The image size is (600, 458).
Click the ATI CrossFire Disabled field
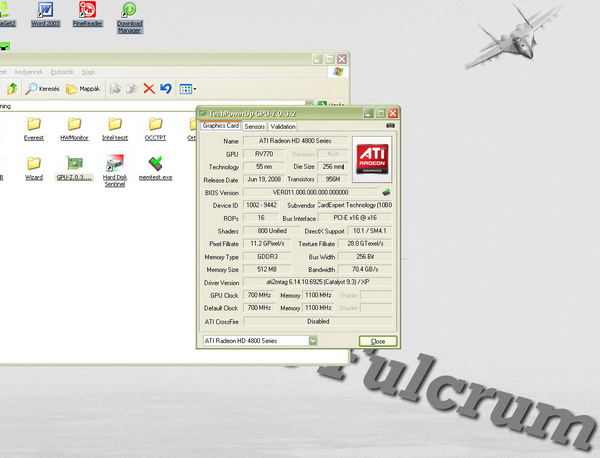tap(318, 321)
